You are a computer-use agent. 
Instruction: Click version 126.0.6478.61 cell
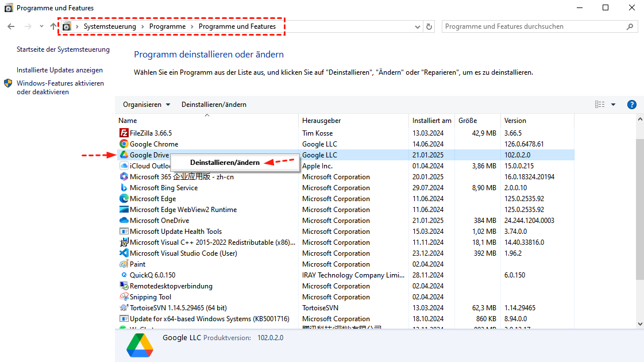524,144
